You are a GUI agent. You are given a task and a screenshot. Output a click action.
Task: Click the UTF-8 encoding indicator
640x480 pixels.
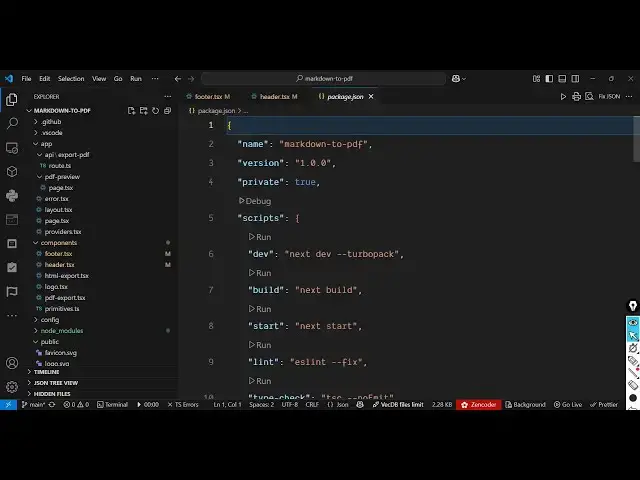290,404
